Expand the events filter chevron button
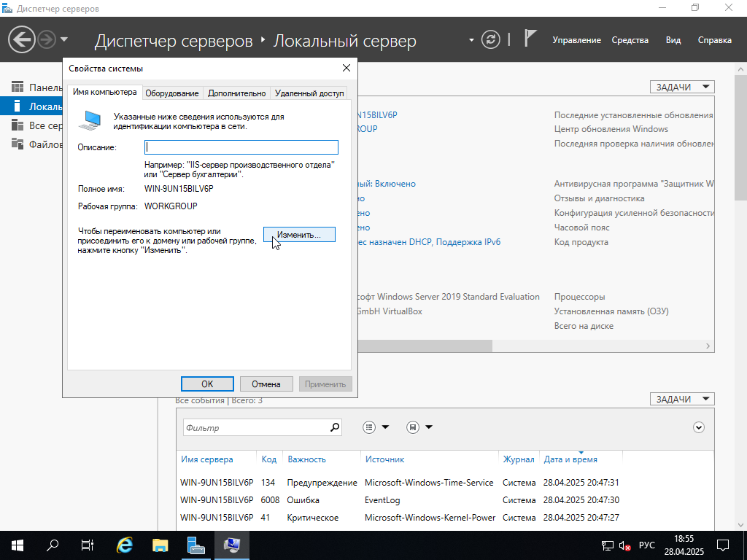Viewport: 747px width, 560px height. (x=698, y=427)
